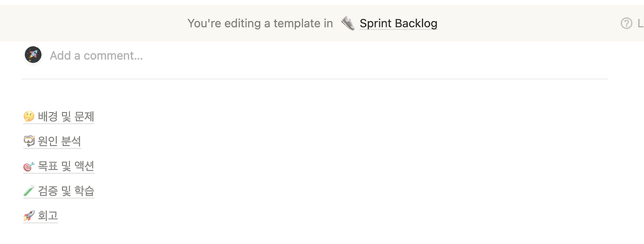Click the "You're editing a template in" text
The image size is (644, 244).
coord(260,23)
